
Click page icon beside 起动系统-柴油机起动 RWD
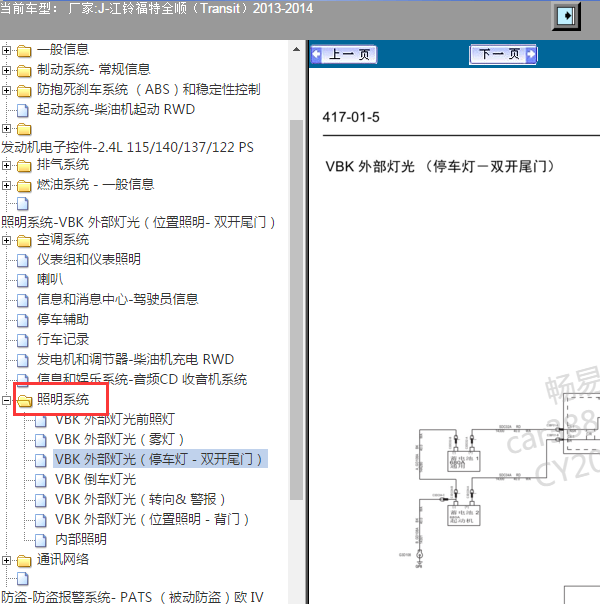(23, 111)
